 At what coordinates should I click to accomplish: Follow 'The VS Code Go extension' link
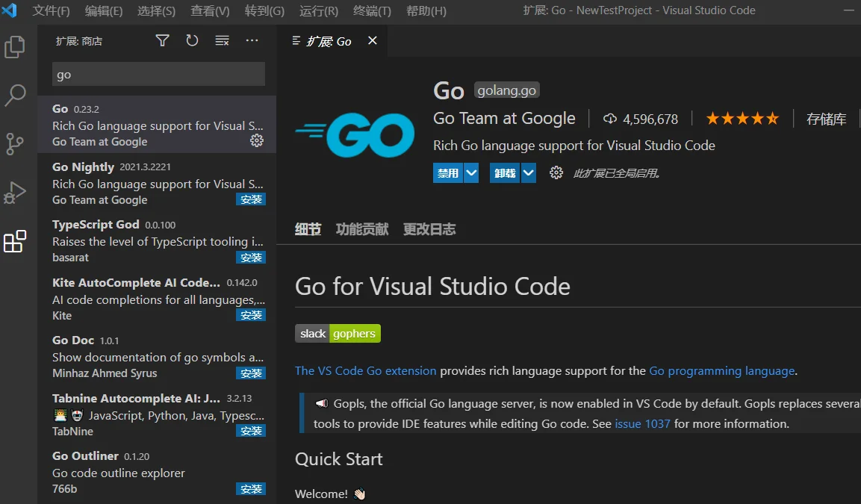coord(366,370)
